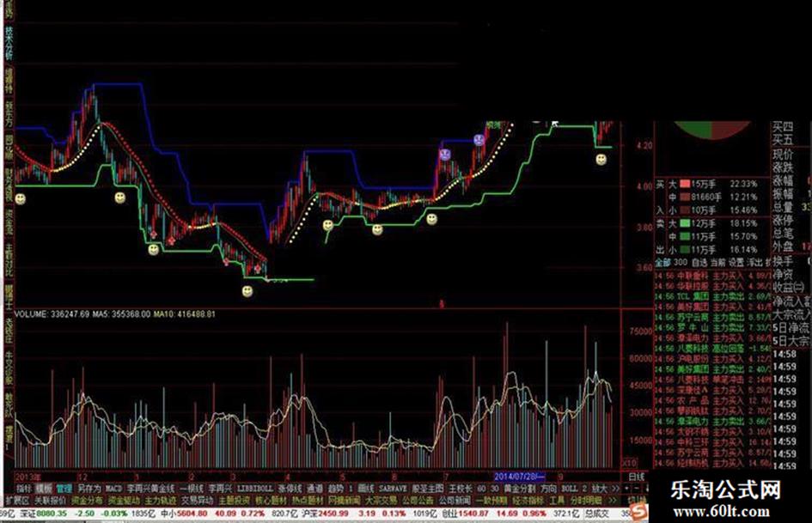Screen dimensions: 812x523
Task: Open the 技术分析 sidebar tab
Action: tap(9, 43)
